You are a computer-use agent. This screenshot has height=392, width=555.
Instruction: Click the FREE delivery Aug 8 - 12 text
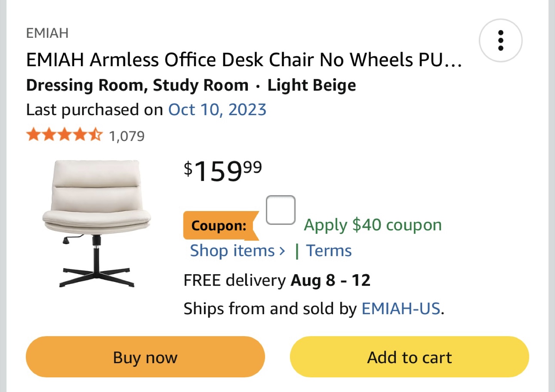pos(277,280)
